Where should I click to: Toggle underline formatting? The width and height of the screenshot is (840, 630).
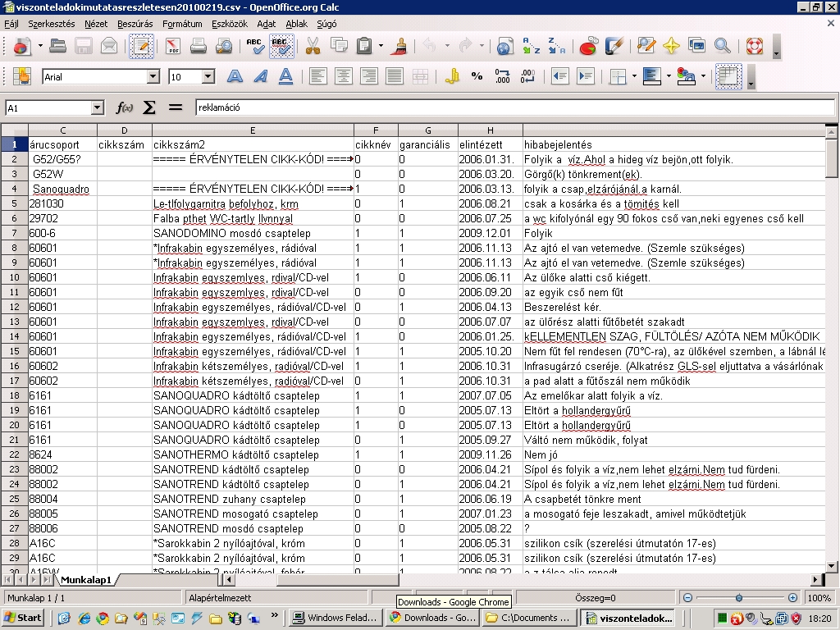tap(286, 76)
